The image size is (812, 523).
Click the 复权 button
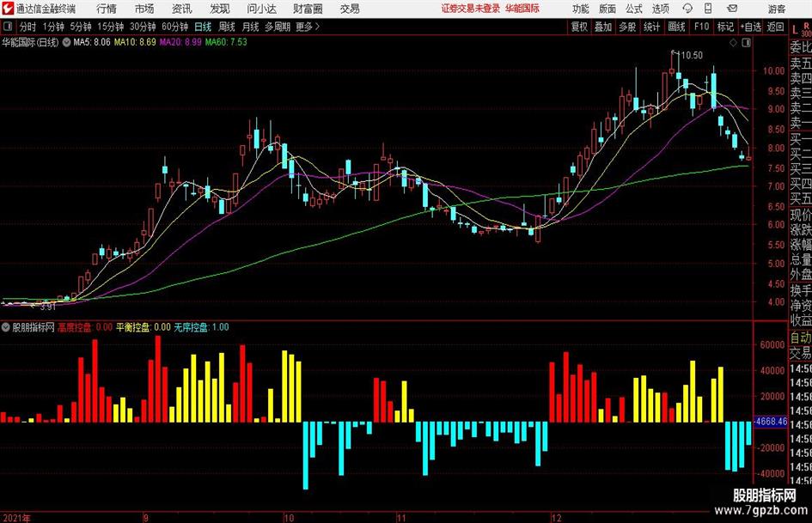[x=579, y=27]
